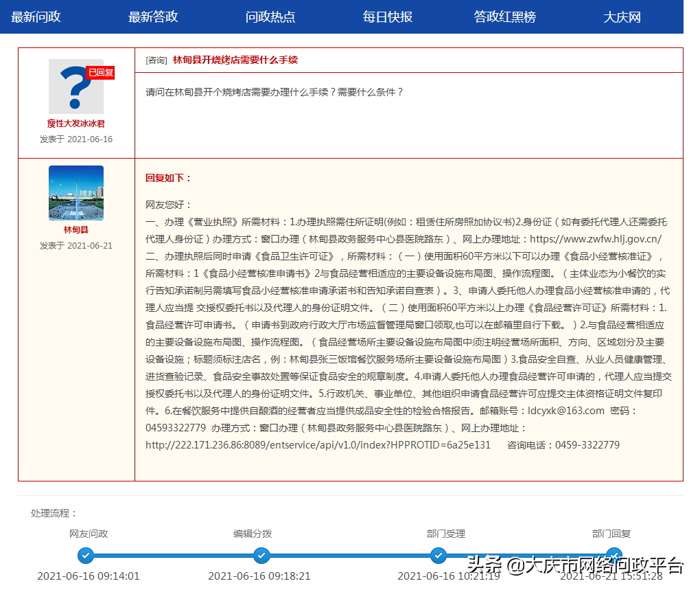Click the 林甸县 department avatar image
This screenshot has width=700, height=590.
75,193
